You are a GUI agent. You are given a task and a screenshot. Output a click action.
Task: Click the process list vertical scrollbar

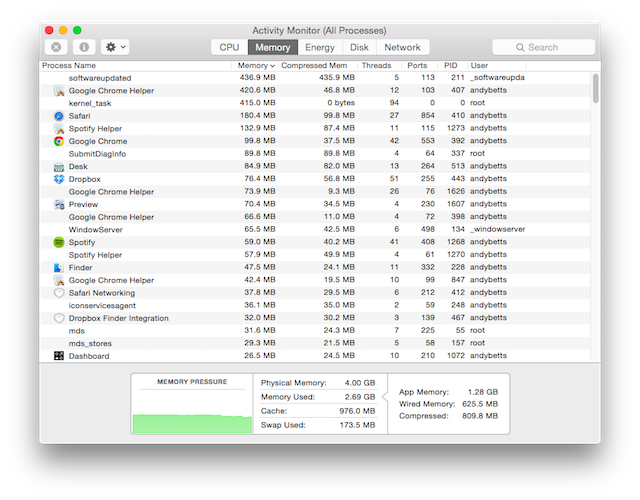(596, 88)
